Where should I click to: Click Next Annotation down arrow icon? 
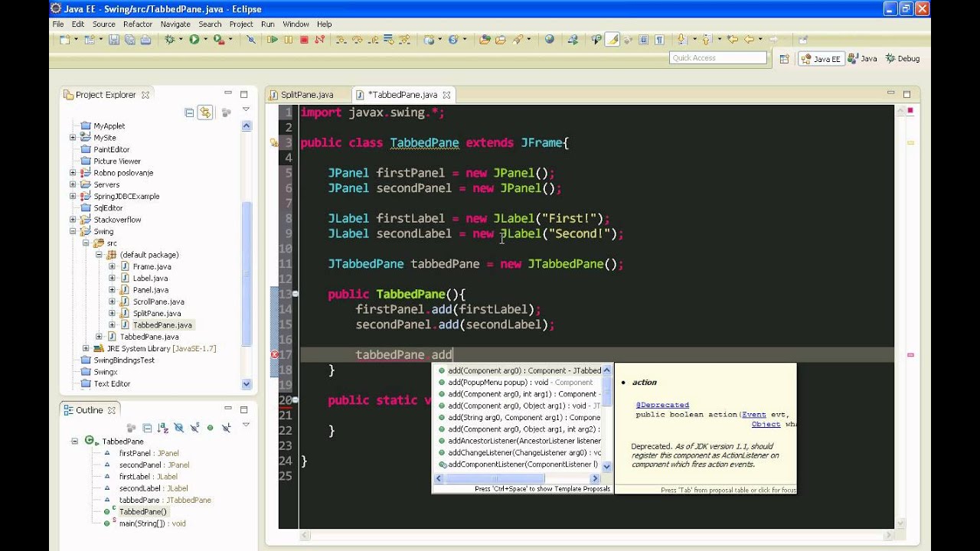tap(682, 40)
